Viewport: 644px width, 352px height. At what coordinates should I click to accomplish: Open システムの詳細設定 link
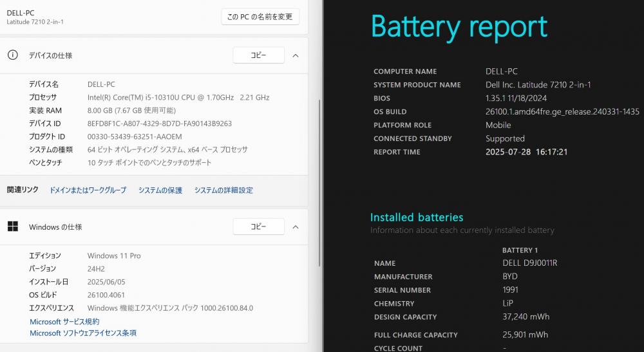tap(223, 190)
